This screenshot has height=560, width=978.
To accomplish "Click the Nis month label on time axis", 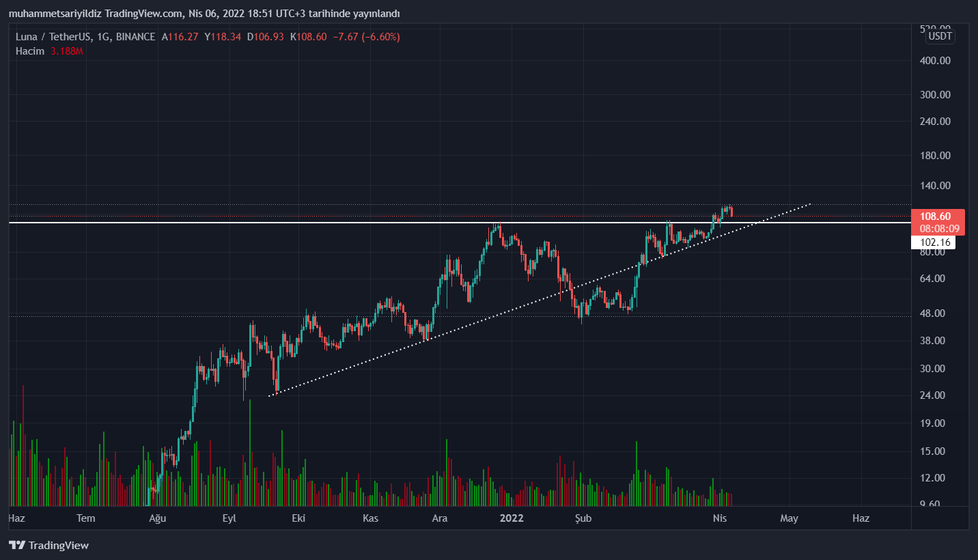I will pos(719,518).
